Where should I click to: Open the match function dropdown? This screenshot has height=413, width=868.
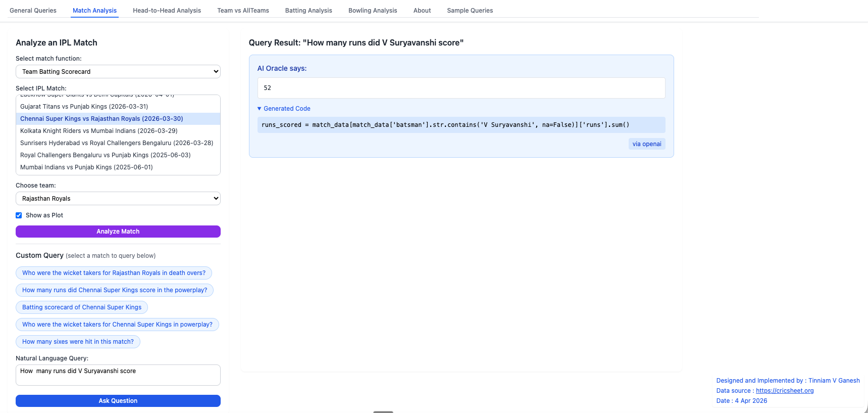118,72
